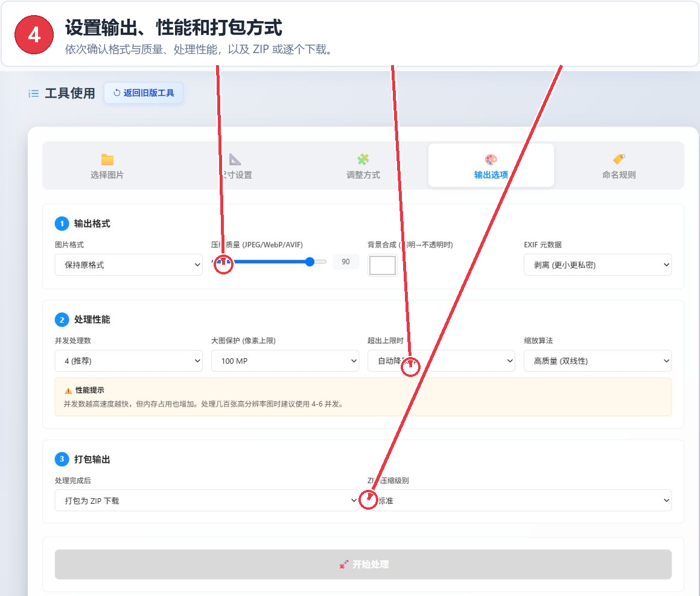Screen dimensions: 700x596
Task: Click the rocket icon in 开始处理 button
Action: (344, 565)
